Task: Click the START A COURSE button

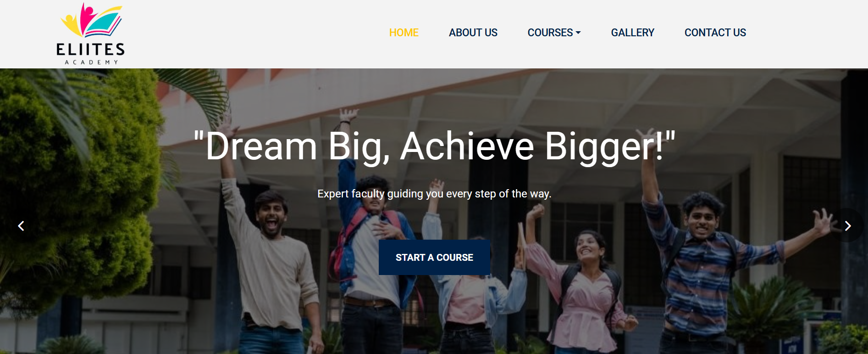Action: click(x=434, y=258)
